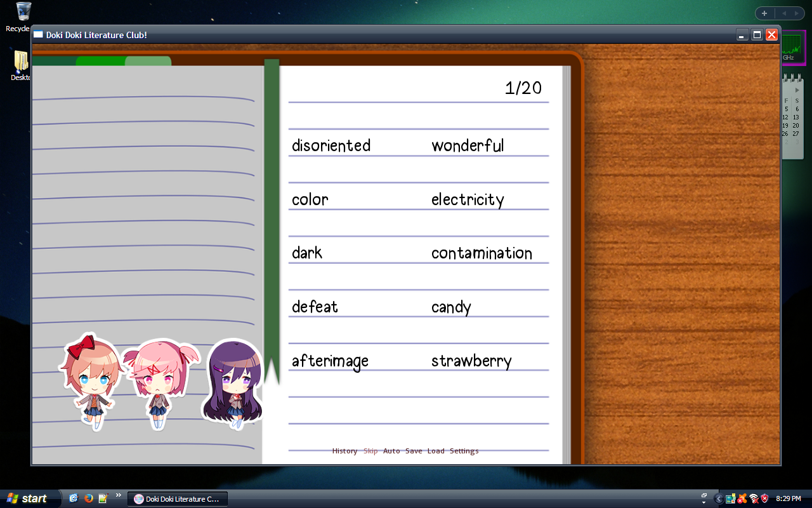Click the wireless network disconnected tray icon
This screenshot has height=508, width=812.
click(754, 498)
